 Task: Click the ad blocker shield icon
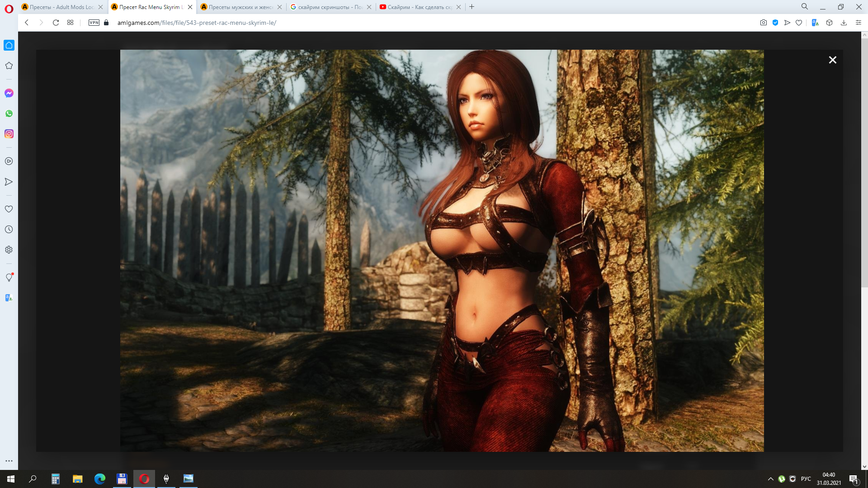(775, 23)
